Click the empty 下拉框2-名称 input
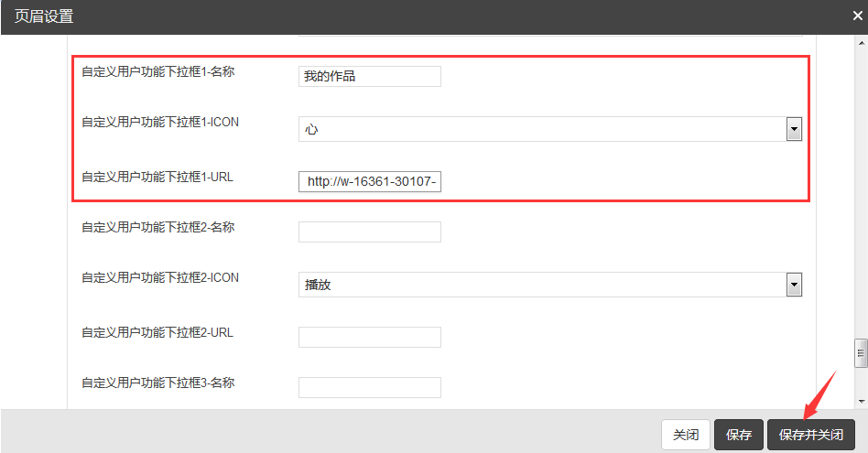868x453 pixels. pos(370,232)
